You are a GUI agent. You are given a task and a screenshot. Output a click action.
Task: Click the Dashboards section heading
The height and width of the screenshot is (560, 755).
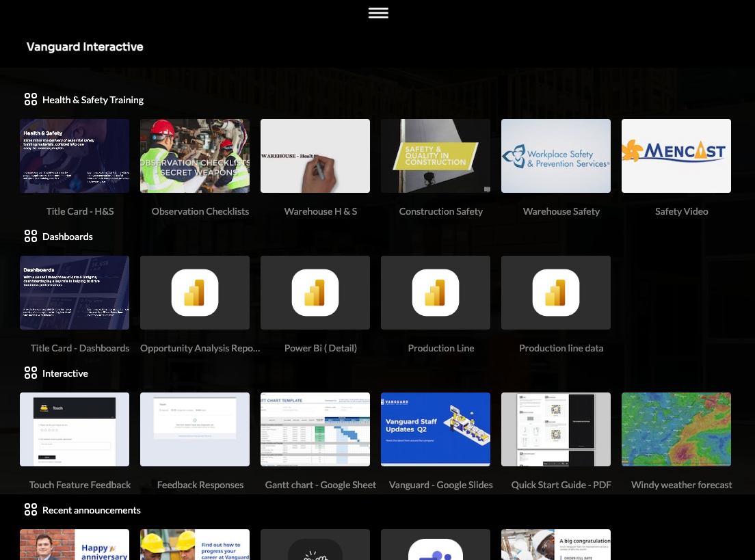coord(68,237)
